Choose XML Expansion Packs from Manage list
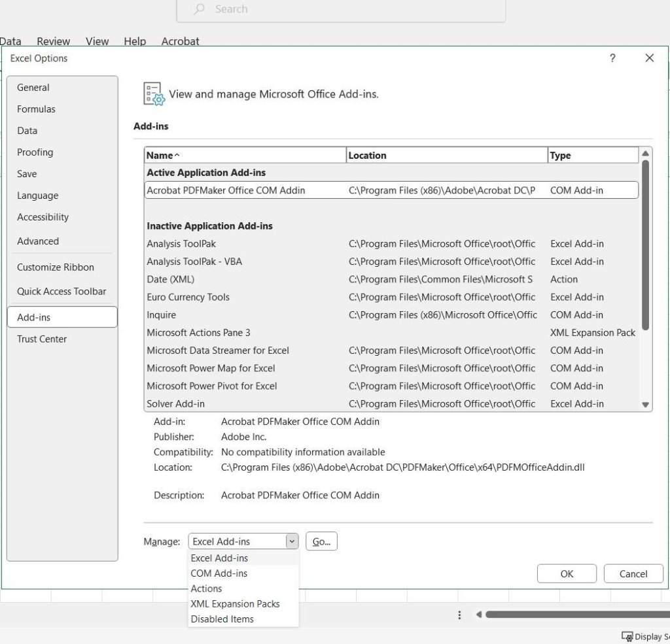This screenshot has width=670, height=644. (243, 604)
